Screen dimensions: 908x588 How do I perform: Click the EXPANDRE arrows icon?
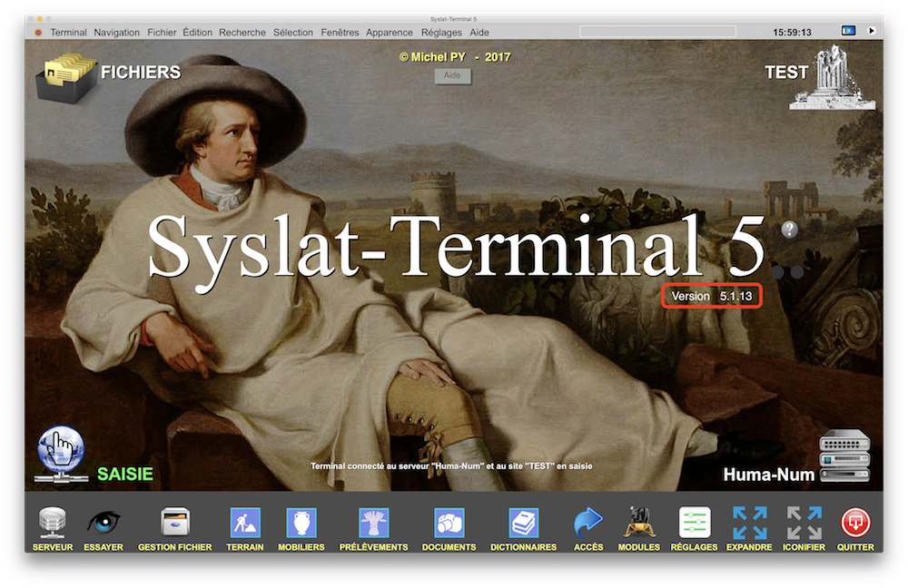coord(749,523)
